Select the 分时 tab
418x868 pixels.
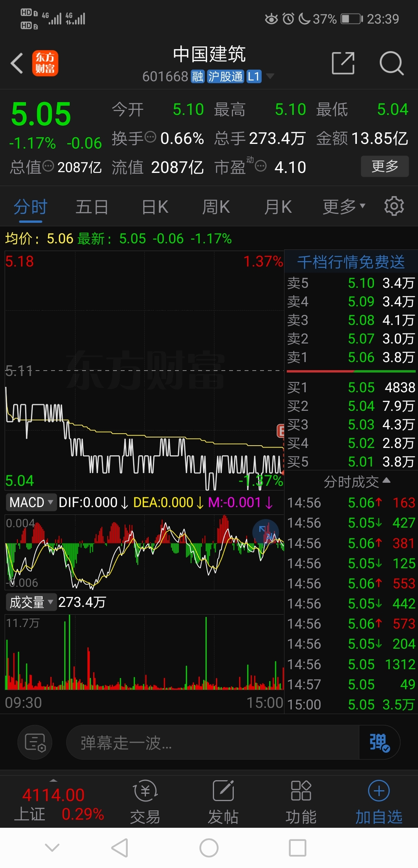(x=31, y=207)
